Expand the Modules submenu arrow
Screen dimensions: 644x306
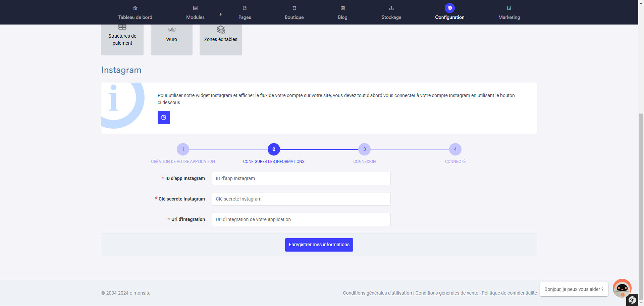pyautogui.click(x=220, y=14)
